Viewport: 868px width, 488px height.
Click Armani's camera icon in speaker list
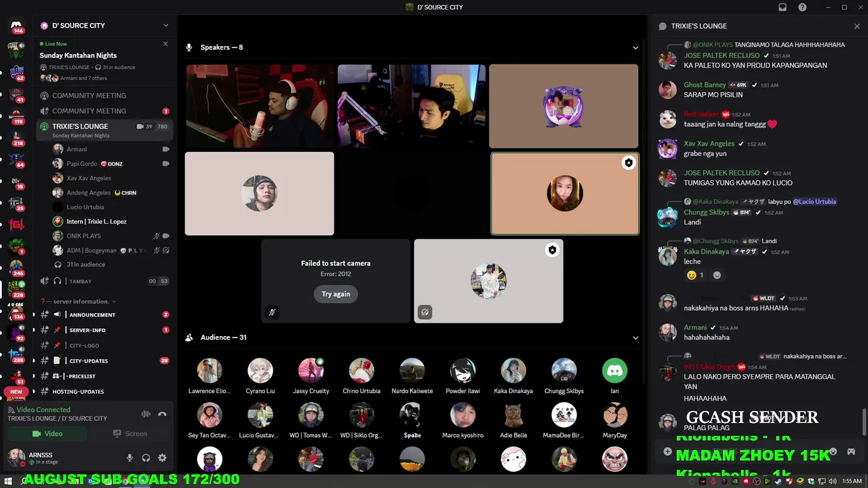(166, 149)
